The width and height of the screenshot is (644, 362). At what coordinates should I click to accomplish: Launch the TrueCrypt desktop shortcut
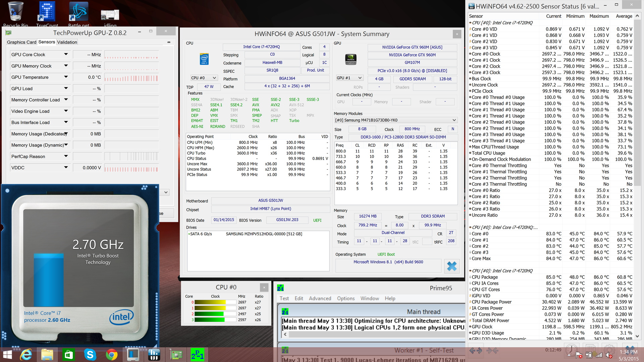(47, 14)
